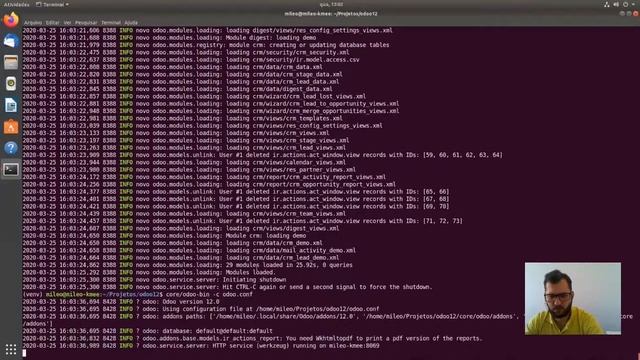640x360 pixels.
Task: Click the text 'Odoo version 12.0'
Action: coord(191,302)
